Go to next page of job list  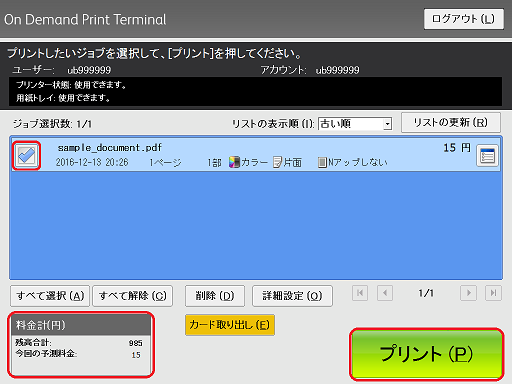(x=468, y=293)
